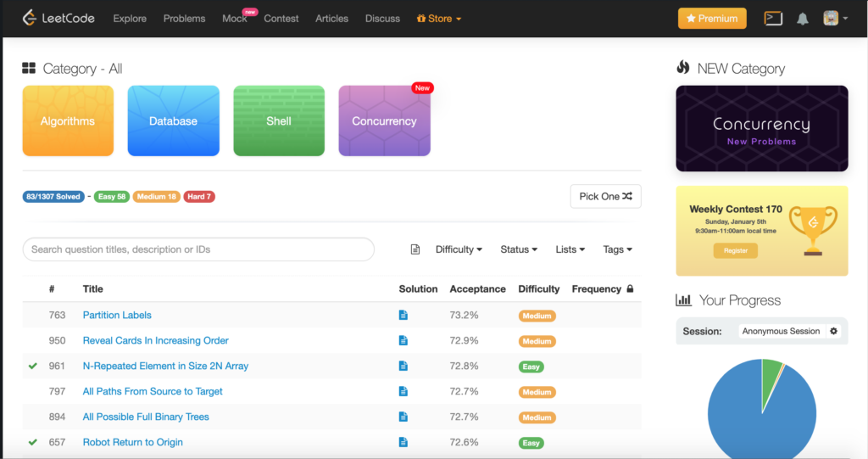Open the user avatar menu

[835, 19]
